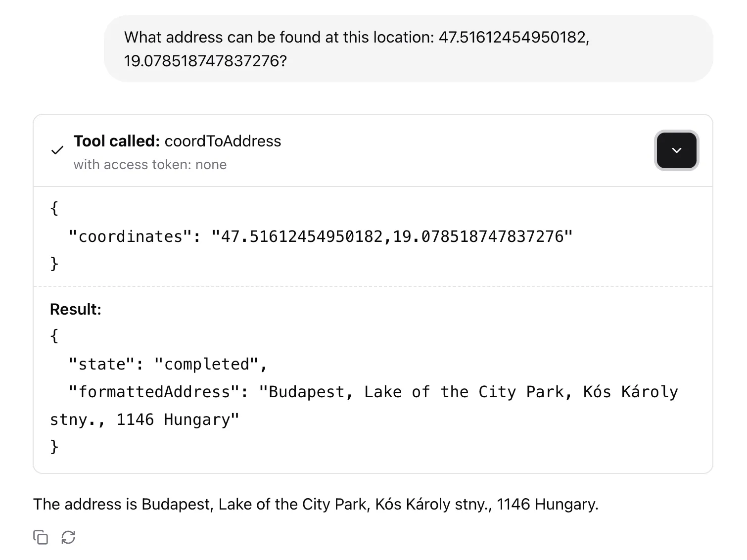This screenshot has height=560, width=747.
Task: Collapse the coordToAddress tool call details
Action: (676, 150)
